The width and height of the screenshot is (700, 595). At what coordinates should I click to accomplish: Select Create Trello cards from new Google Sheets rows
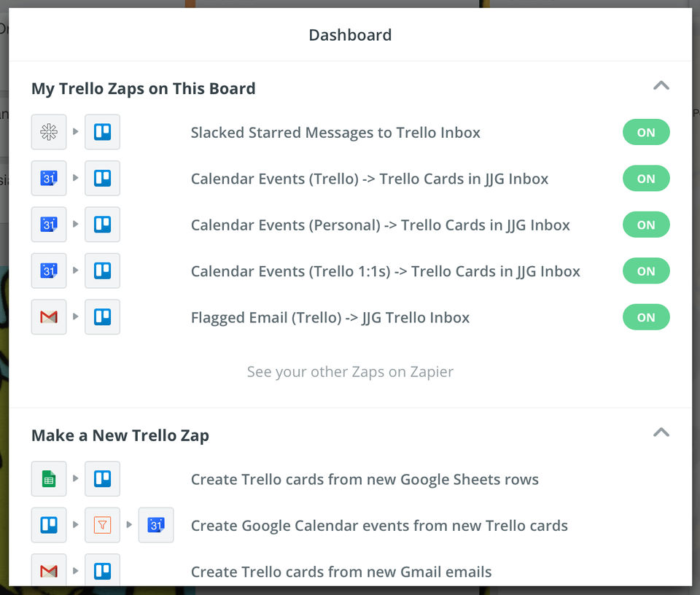(x=365, y=480)
